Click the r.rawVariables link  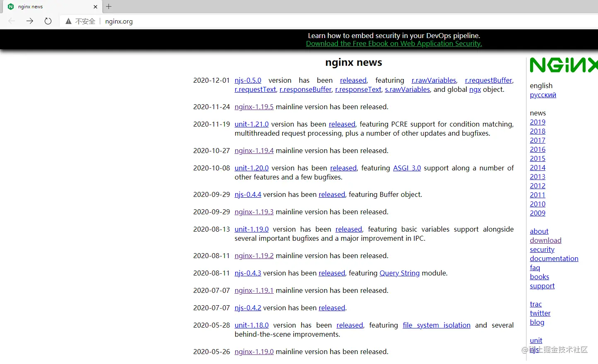coord(434,81)
